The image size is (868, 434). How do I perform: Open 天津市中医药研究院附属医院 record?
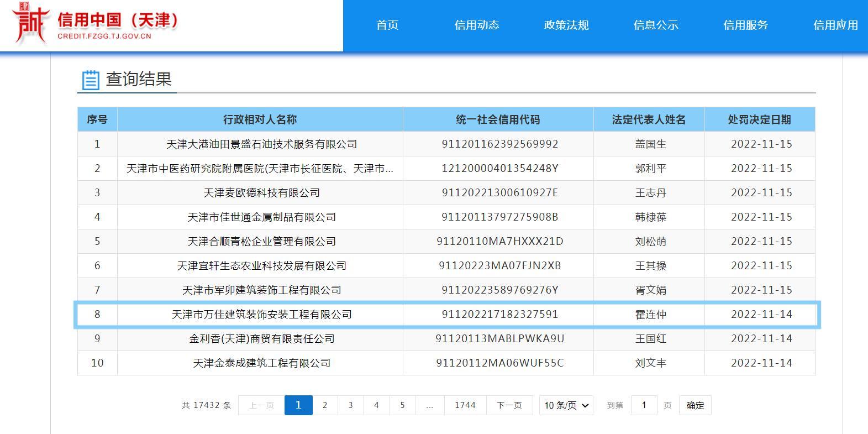point(260,169)
